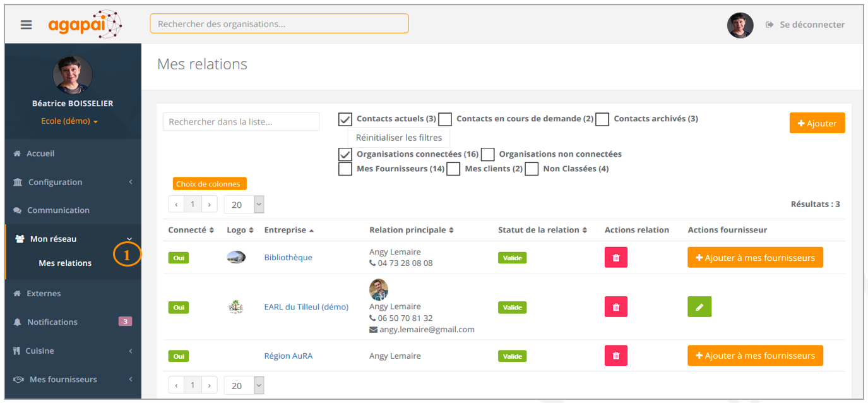Click the Mon réseau chevron arrow
Viewport: 868px width, 403px height.
(x=130, y=239)
